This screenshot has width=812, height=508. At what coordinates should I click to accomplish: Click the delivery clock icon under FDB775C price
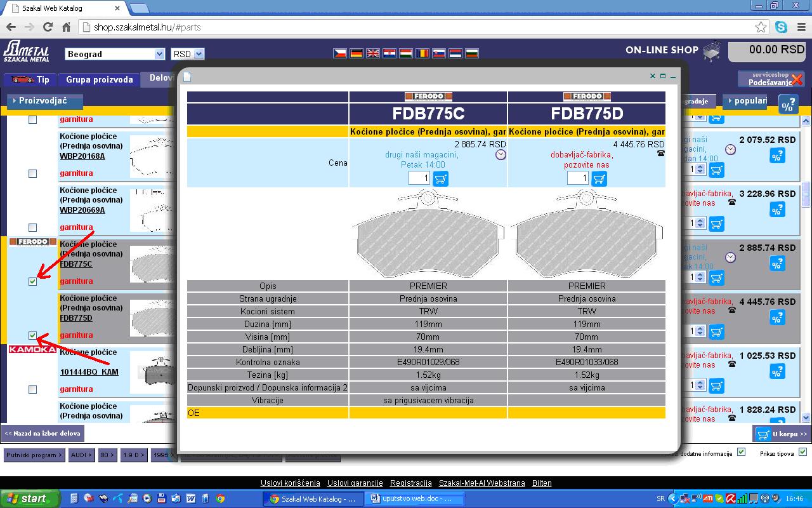[501, 154]
